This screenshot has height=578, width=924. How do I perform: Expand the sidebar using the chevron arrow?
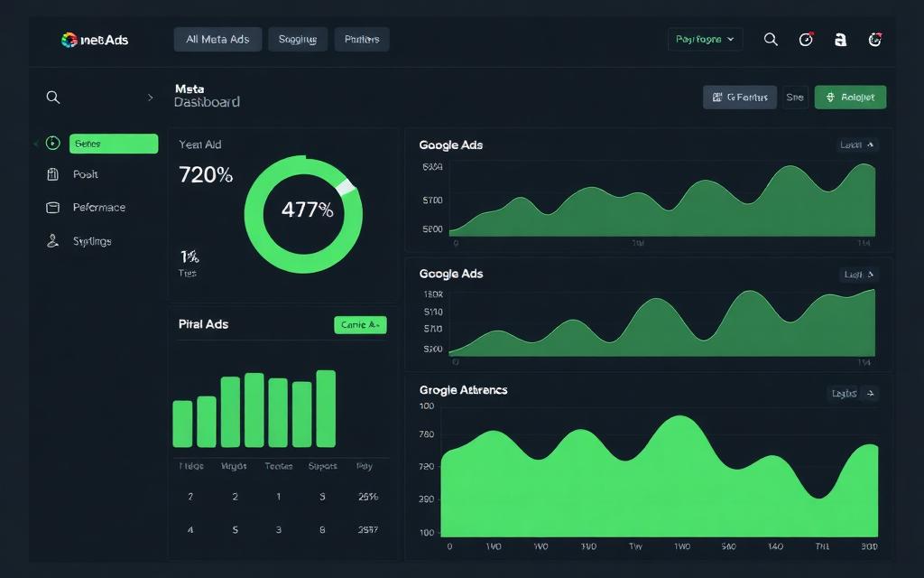coord(150,98)
